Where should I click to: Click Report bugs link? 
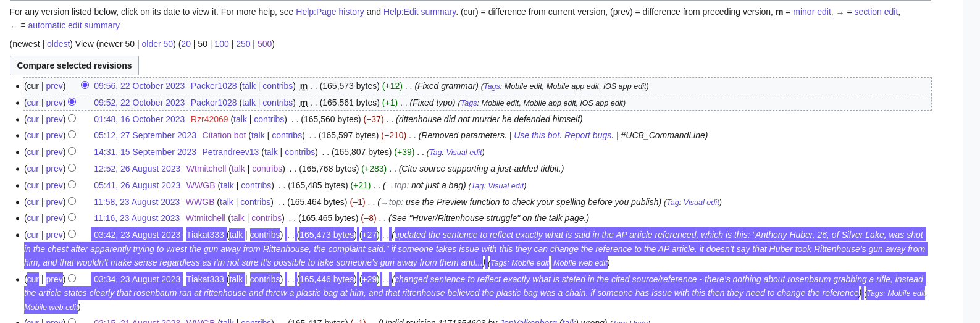click(588, 135)
